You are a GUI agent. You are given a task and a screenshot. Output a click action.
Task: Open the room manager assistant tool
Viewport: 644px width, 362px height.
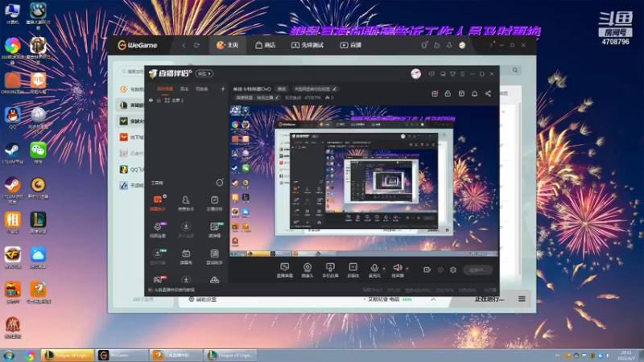(x=186, y=203)
